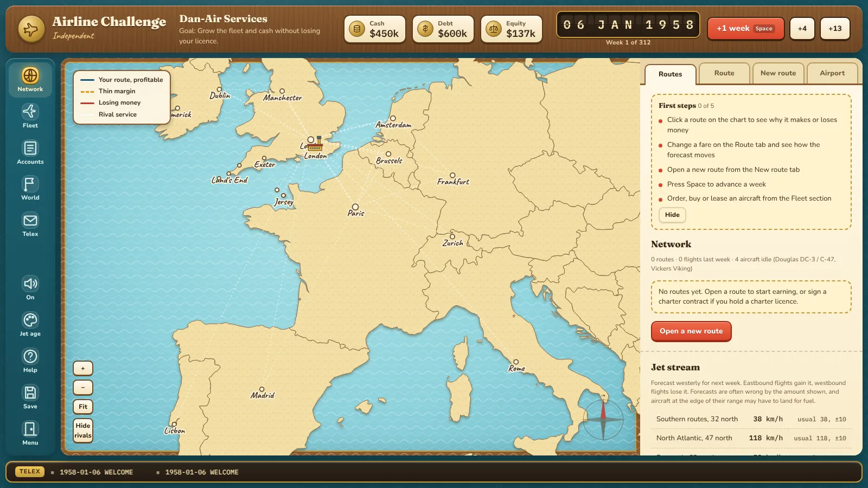Image resolution: width=868 pixels, height=488 pixels.
Task: Select the Dublin airport on map
Action: tap(219, 89)
